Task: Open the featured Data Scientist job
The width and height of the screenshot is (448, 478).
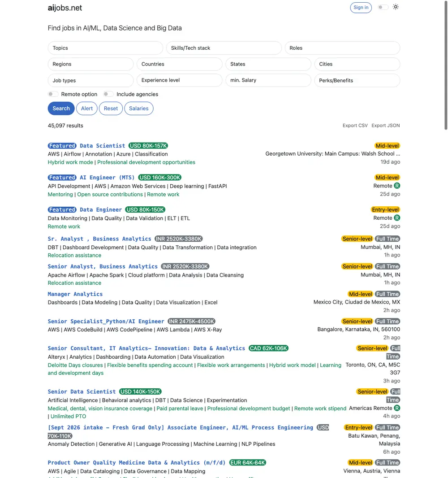Action: tap(102, 146)
